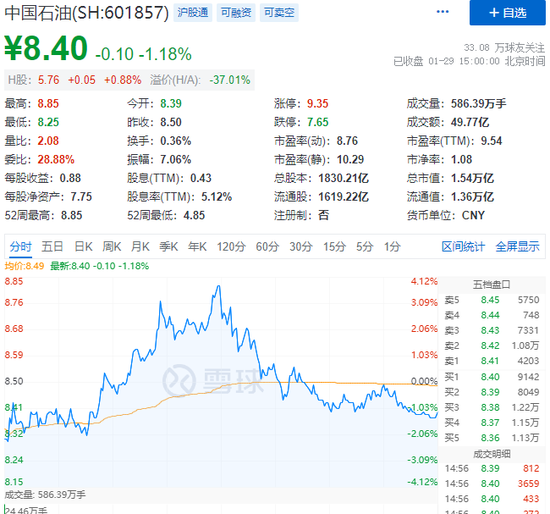This screenshot has width=550, height=514.
Task: Switch to the 60分 interval tab
Action: [x=267, y=247]
